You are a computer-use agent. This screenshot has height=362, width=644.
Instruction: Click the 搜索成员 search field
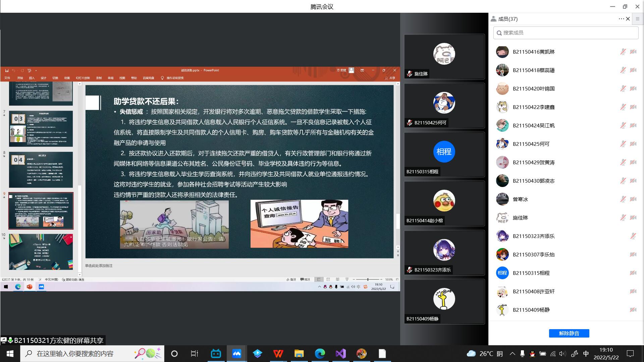click(x=566, y=33)
